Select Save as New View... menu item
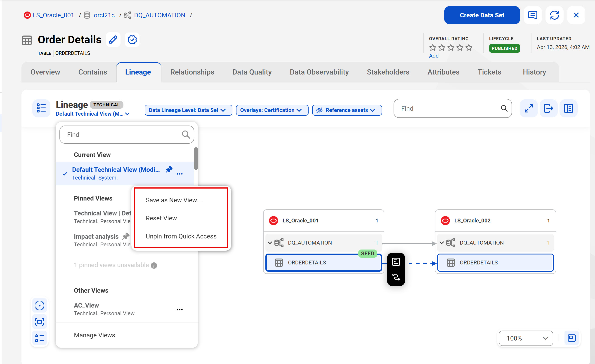The width and height of the screenshot is (595, 364). (181, 200)
